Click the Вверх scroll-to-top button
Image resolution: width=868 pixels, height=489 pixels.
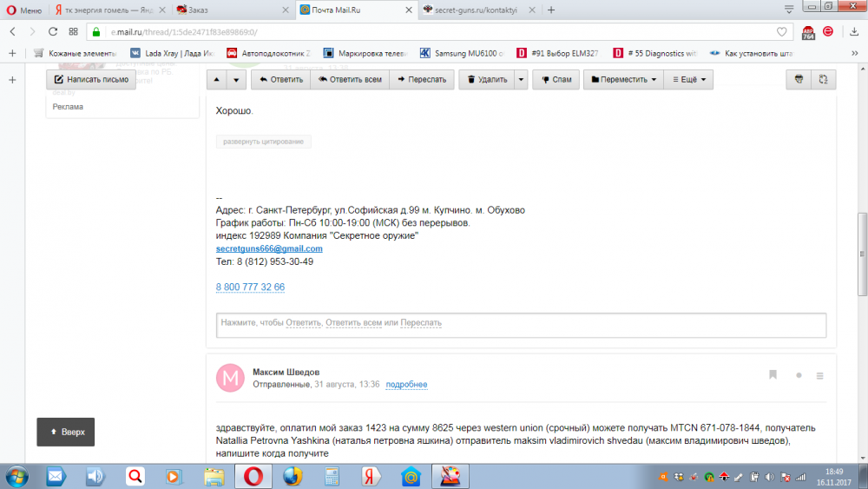point(67,432)
